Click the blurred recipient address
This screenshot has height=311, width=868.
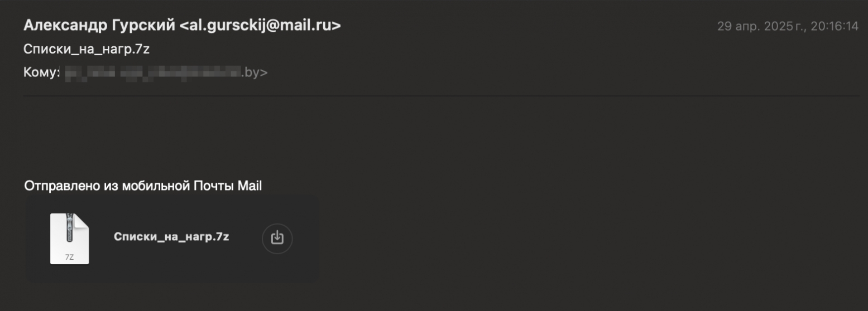[x=152, y=73]
